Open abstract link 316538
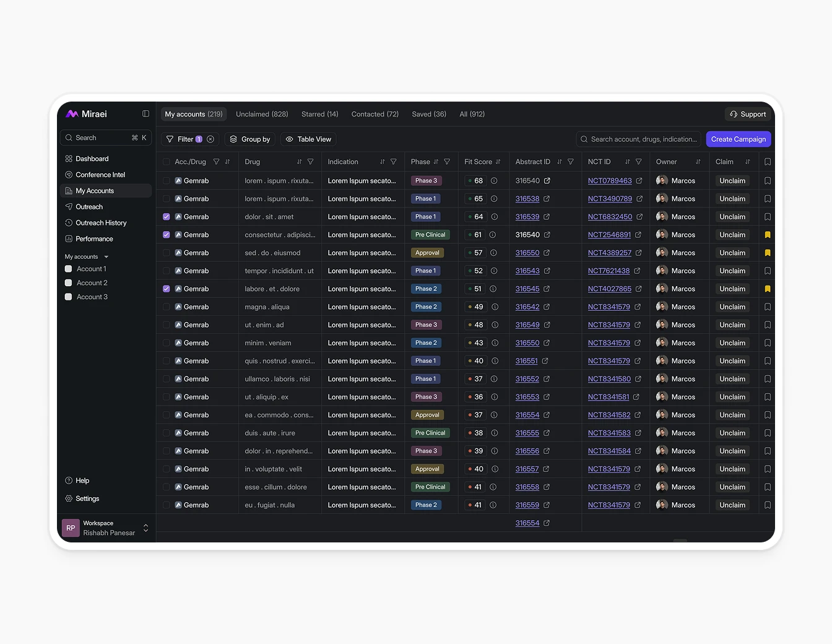832x644 pixels. click(527, 199)
